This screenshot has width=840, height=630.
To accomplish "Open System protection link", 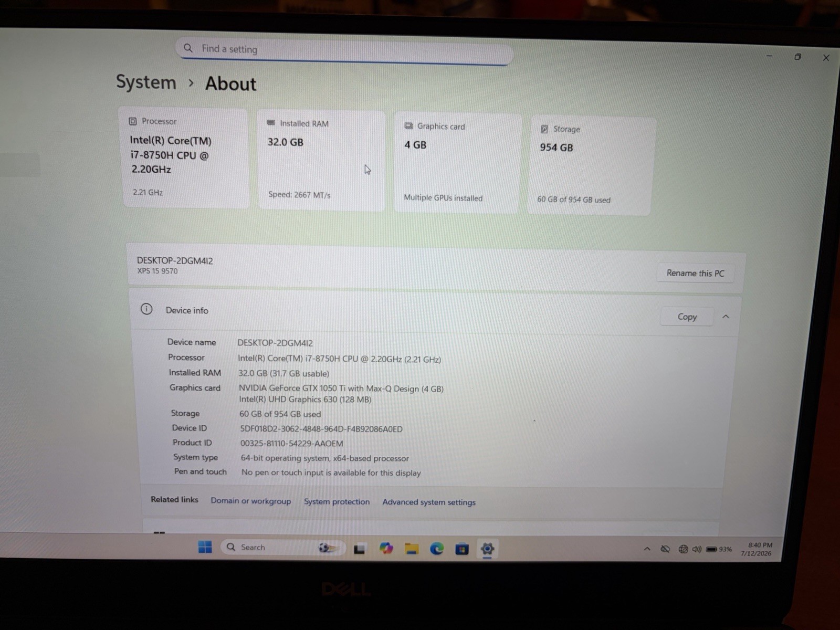I will click(x=337, y=501).
